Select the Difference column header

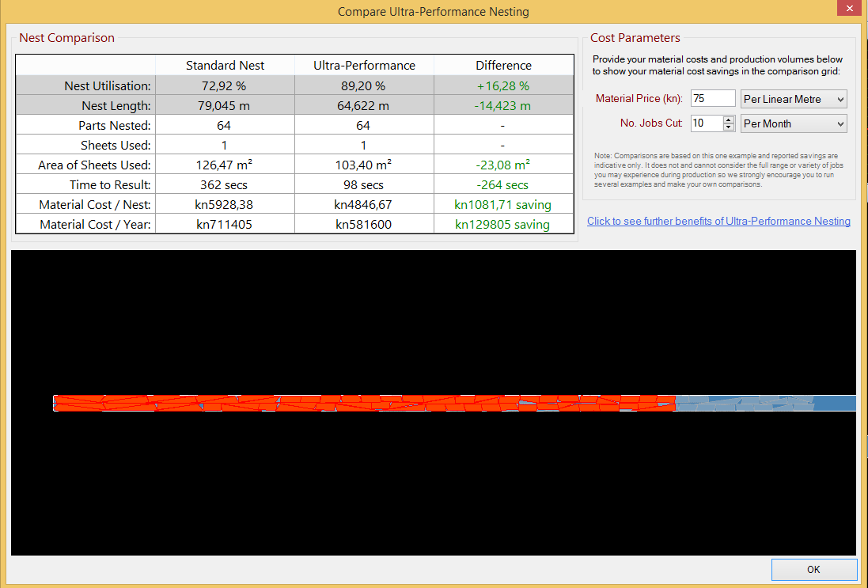click(x=503, y=65)
